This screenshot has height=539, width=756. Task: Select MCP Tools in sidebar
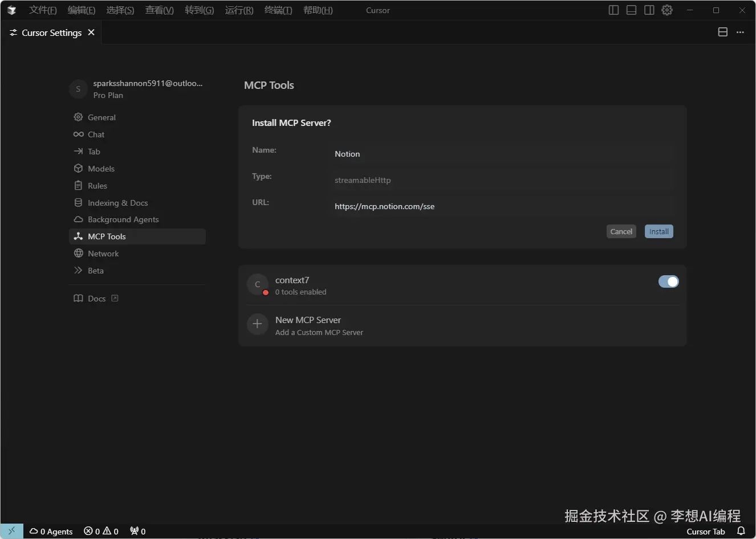point(137,236)
